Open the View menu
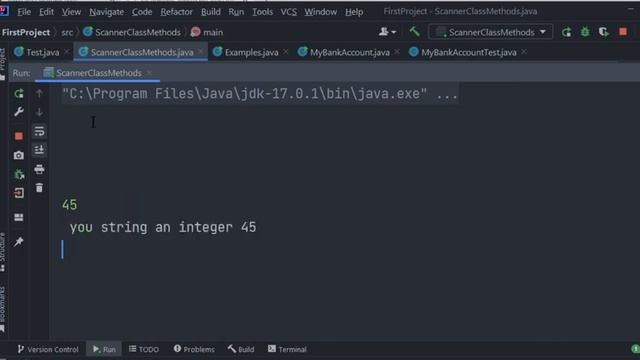The height and width of the screenshot is (360, 640). 71,12
